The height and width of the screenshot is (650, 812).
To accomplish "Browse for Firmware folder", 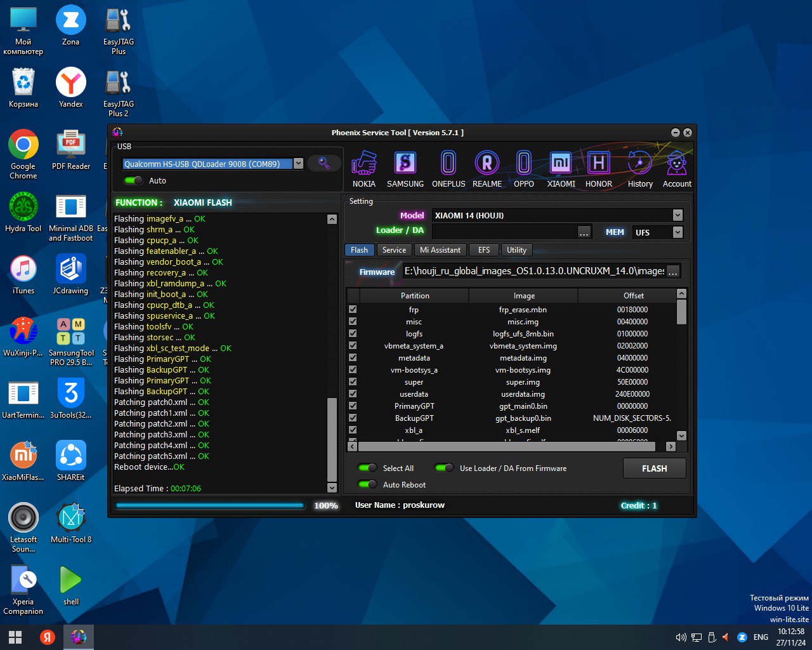I will pyautogui.click(x=673, y=272).
